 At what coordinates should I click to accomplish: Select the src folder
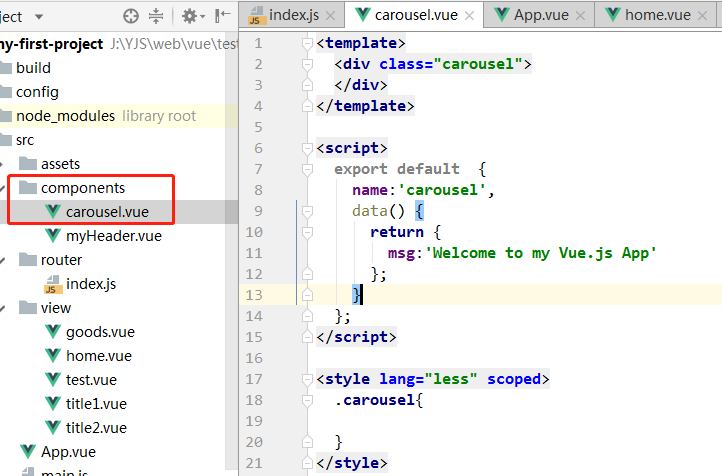(x=24, y=140)
